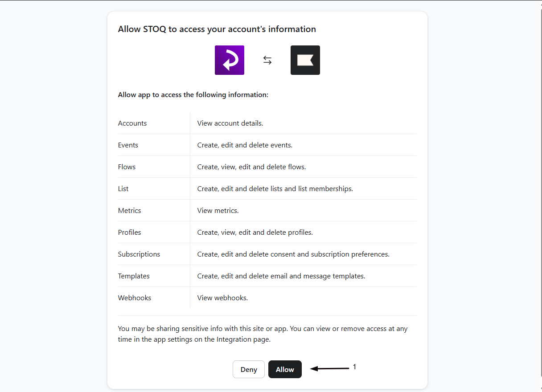Screen dimensions: 542x392
Task: Click the purple STOQ app logo
Action: pos(230,60)
